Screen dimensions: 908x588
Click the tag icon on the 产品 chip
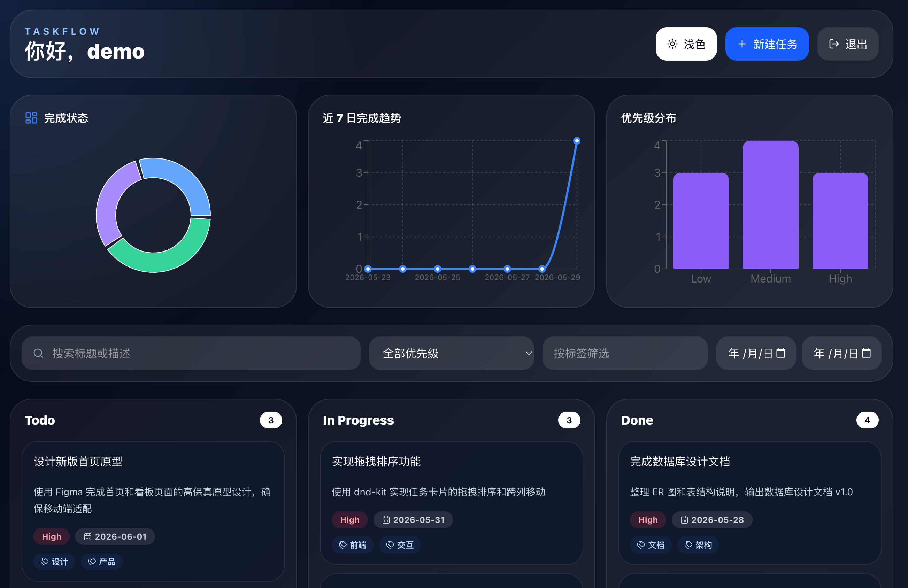coord(92,561)
